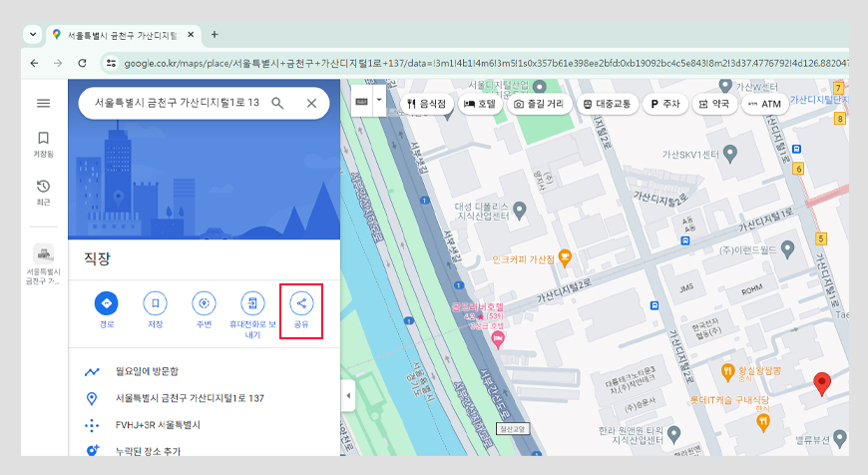The image size is (868, 475).
Task: Open the Google Maps hamburger menu
Action: 43,104
